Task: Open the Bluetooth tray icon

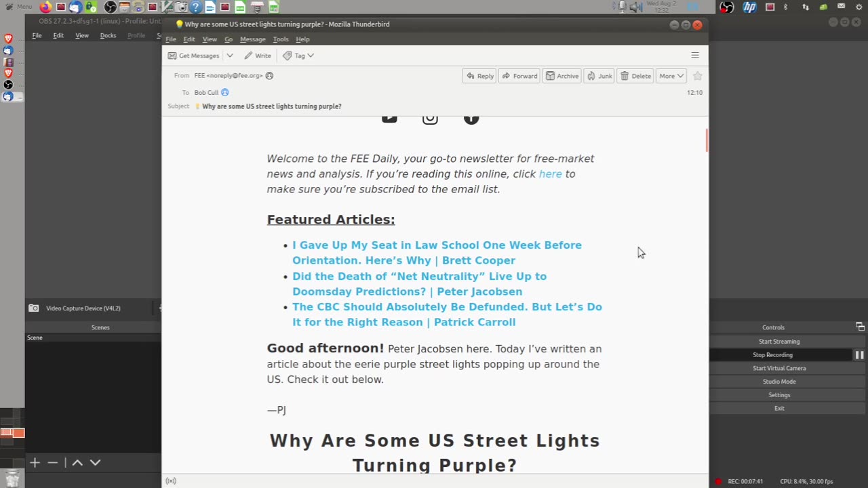Action: coord(786,7)
